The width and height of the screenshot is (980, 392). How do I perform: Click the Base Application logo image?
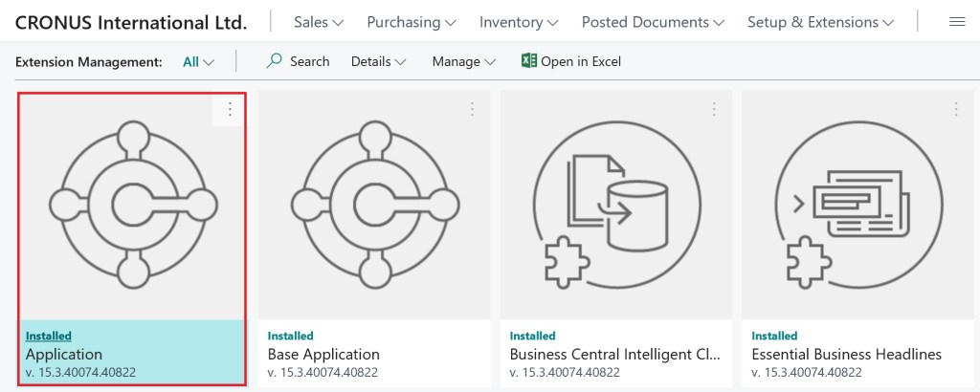click(374, 205)
